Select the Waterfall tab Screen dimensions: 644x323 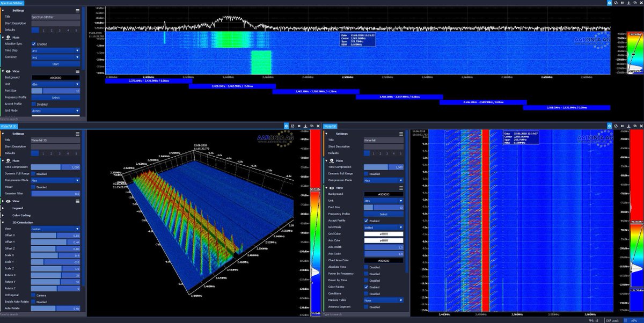click(331, 126)
